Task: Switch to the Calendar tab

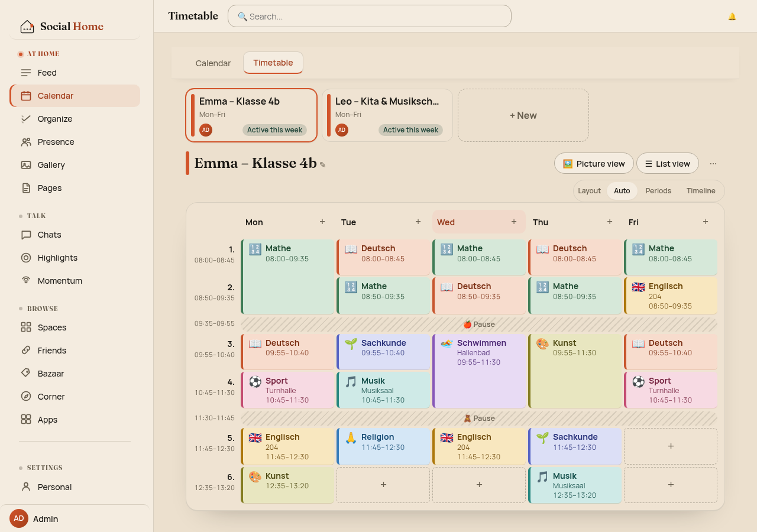Action: coord(213,63)
